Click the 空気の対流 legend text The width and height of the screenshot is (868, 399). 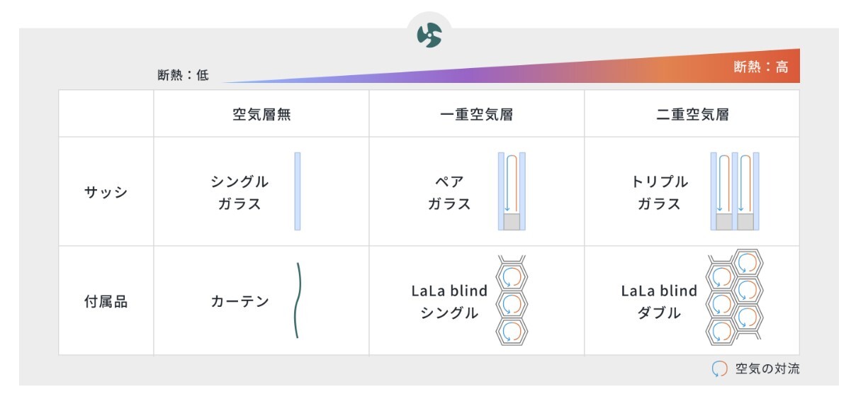(x=768, y=369)
